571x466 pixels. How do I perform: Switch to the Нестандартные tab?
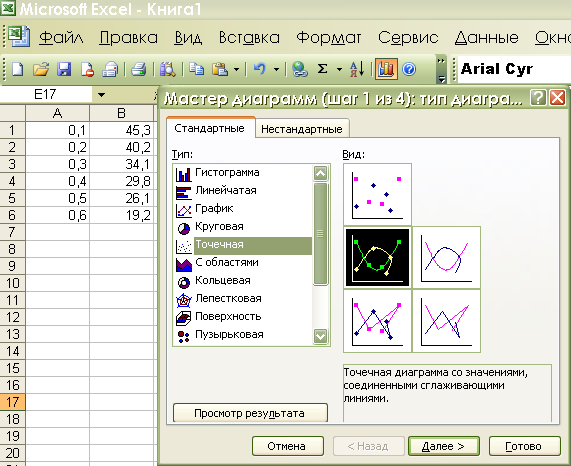[x=302, y=129]
